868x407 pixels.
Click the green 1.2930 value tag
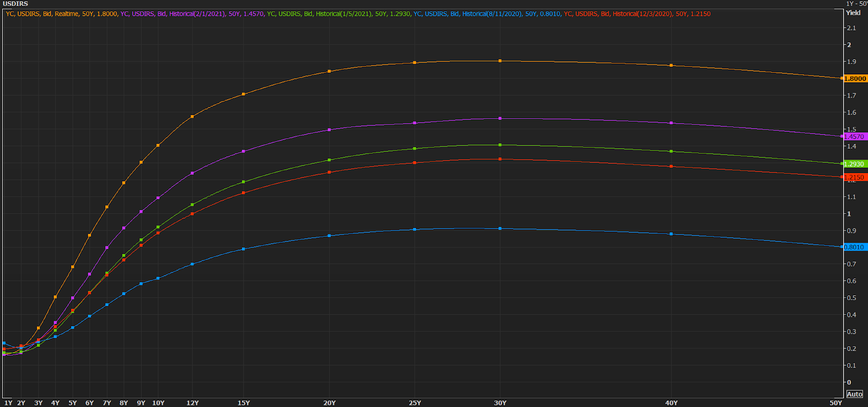point(855,164)
